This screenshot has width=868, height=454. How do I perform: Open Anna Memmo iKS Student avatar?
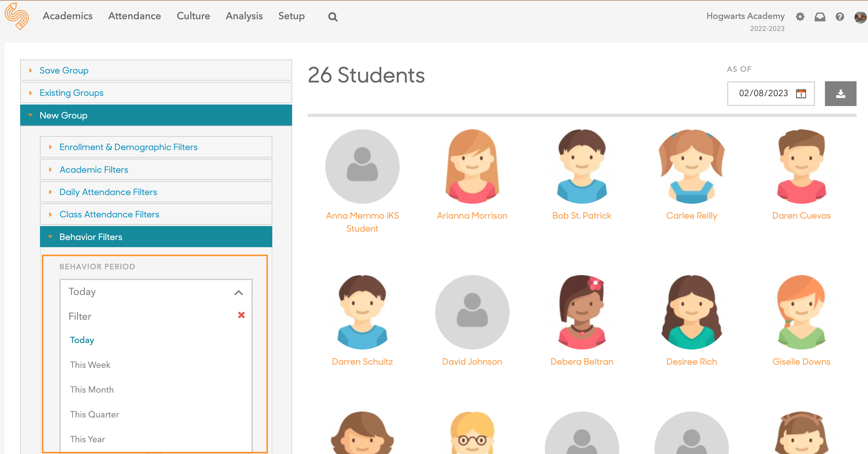coord(362,167)
